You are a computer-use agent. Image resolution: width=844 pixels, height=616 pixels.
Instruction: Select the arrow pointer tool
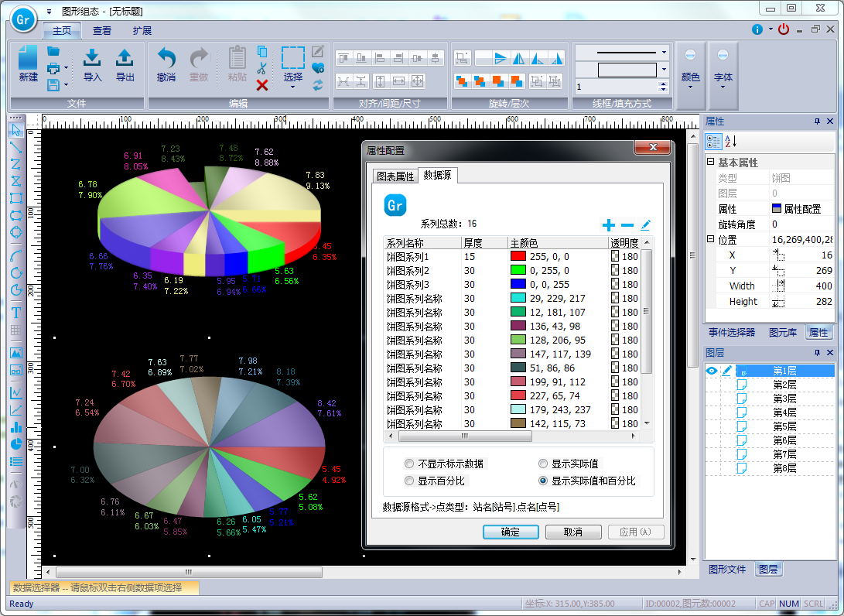tap(16, 130)
